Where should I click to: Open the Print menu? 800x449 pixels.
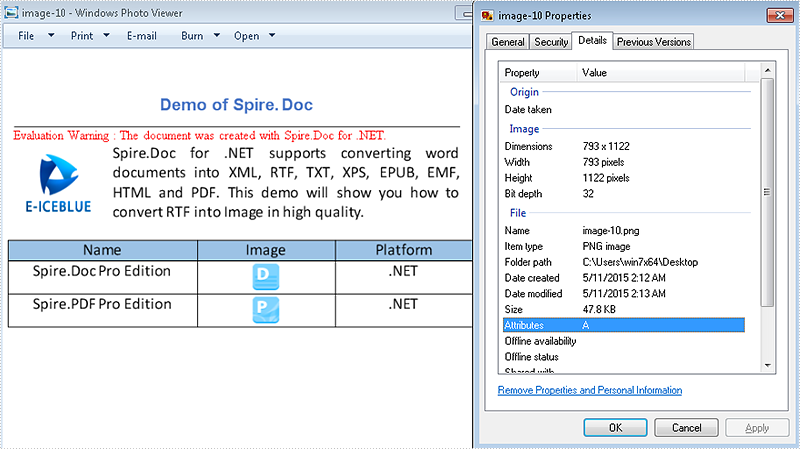[x=82, y=36]
